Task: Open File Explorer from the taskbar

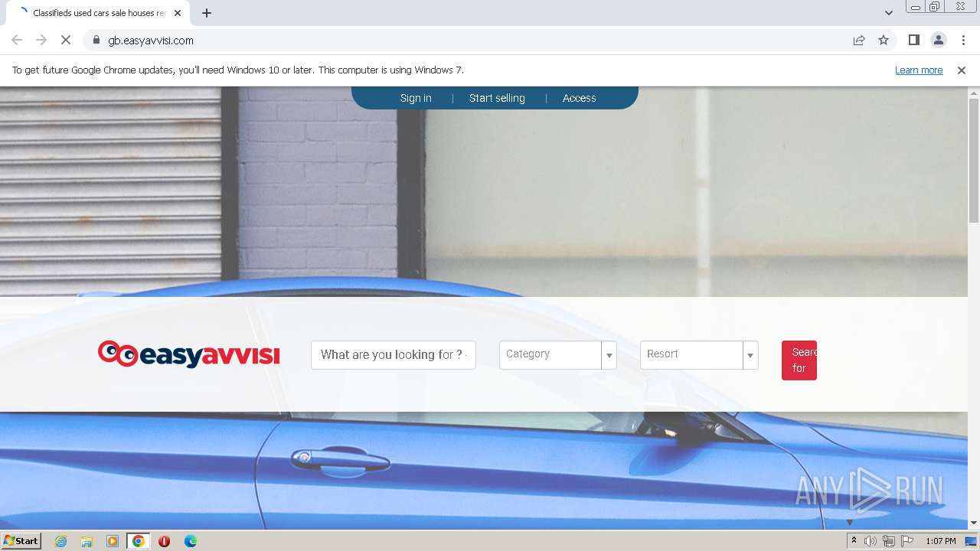Action: 87,541
